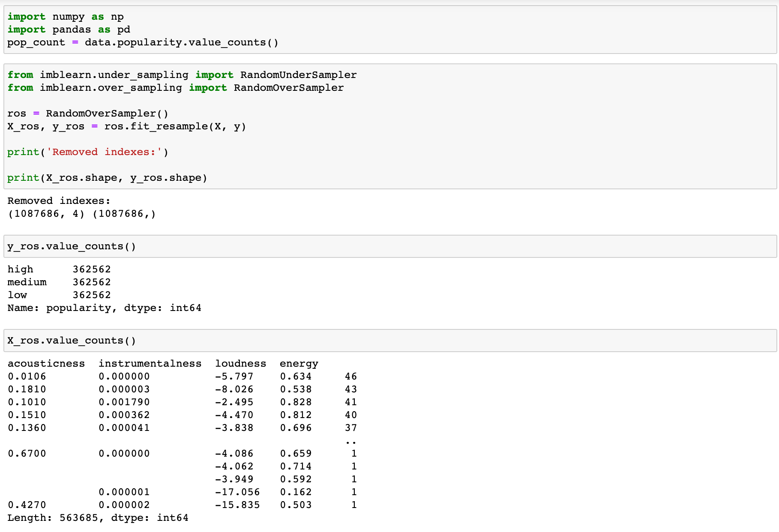Screen dimensions: 779x532
Task: Click the "loudness" column header in output
Action: tap(240, 364)
